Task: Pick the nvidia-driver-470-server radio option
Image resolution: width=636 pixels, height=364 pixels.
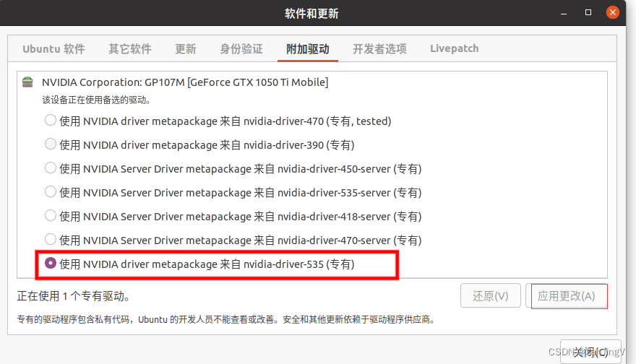Action: click(x=51, y=240)
